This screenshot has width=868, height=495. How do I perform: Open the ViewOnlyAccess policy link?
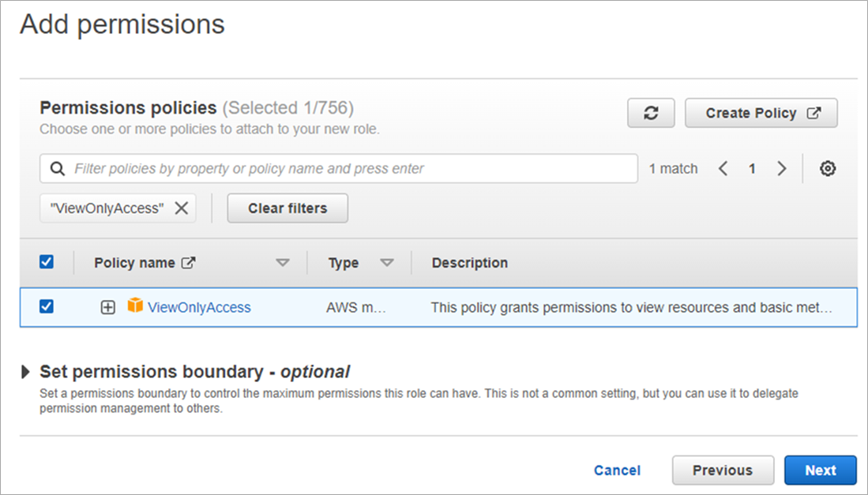coord(199,307)
